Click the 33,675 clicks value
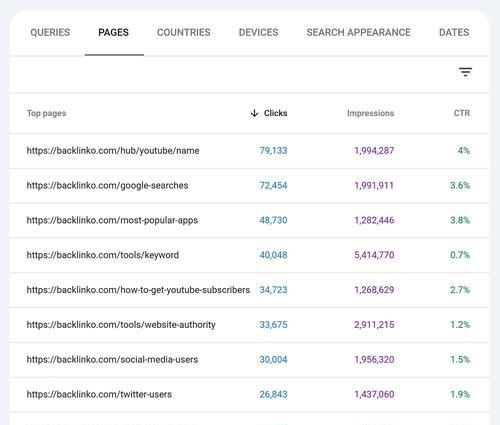Viewport: 500px width, 425px height. click(273, 325)
